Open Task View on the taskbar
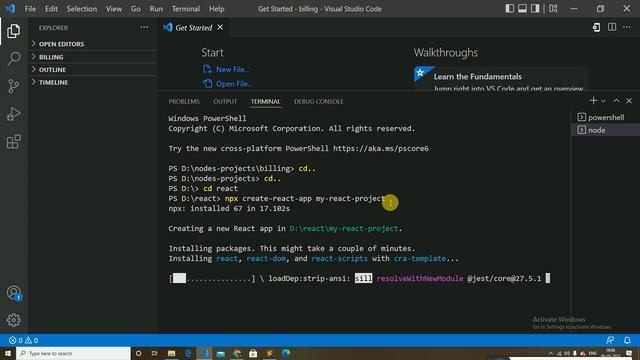This screenshot has height=360, width=640. (x=155, y=353)
